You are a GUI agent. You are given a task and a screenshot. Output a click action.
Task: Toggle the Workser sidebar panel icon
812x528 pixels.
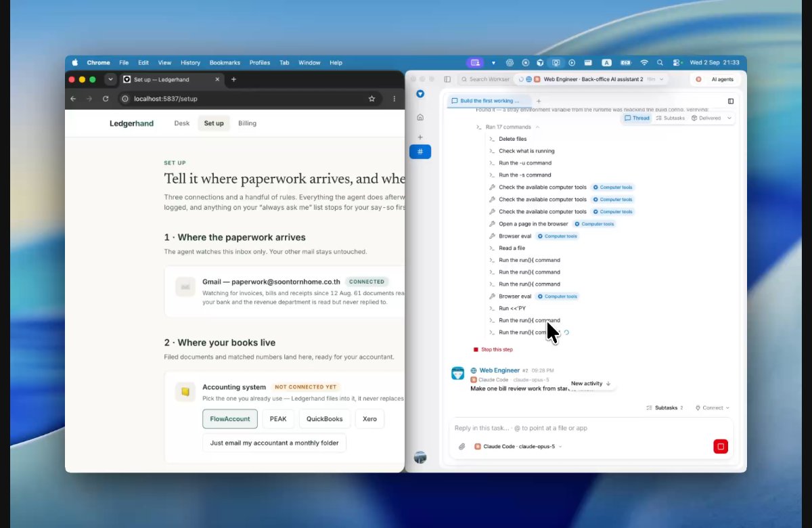pos(447,79)
